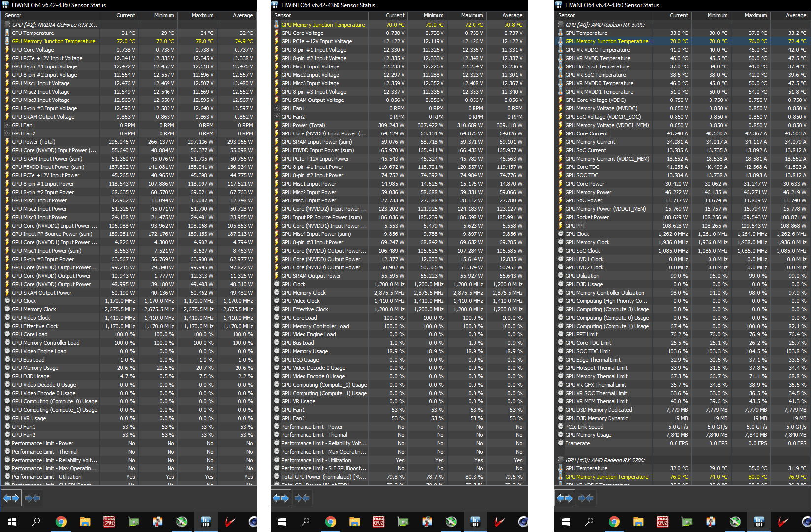Click icon beside Framerate row in right window
Screen dimensions: 812x532
point(560,443)
